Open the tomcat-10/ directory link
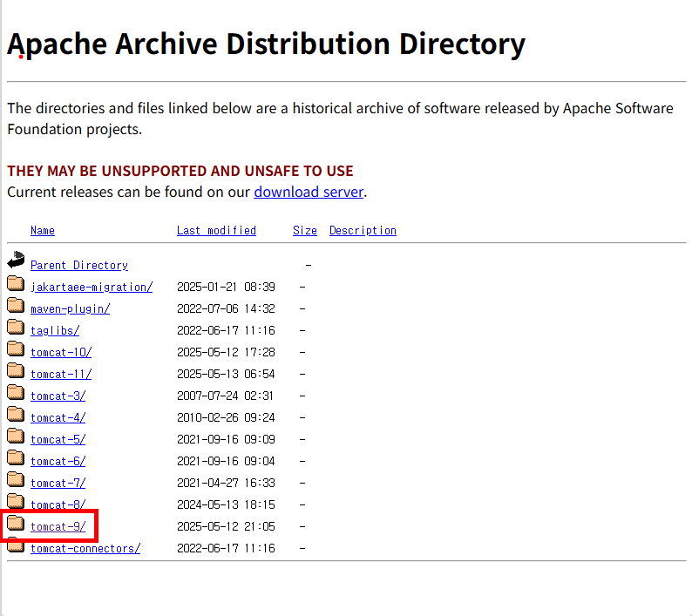Screen dimensions: 692x616 61,353
